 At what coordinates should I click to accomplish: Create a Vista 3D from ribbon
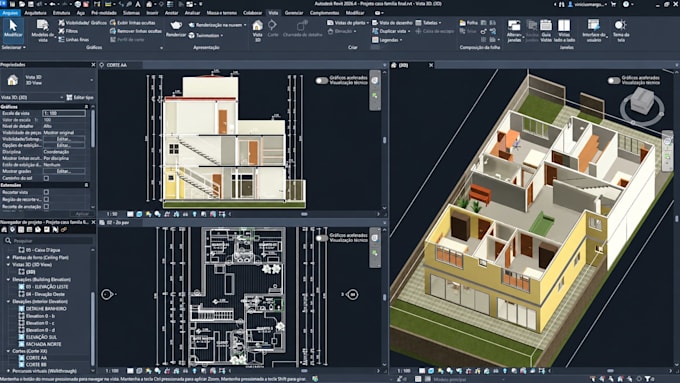pyautogui.click(x=258, y=30)
